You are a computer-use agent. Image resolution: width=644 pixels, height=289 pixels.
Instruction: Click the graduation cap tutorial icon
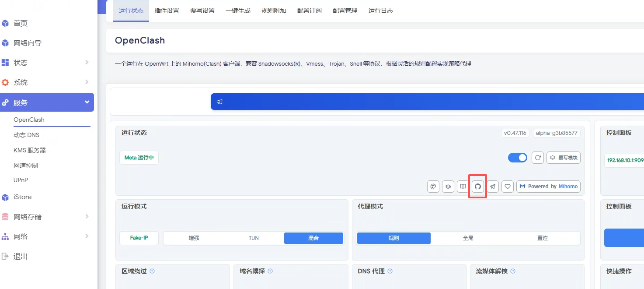pyautogui.click(x=448, y=187)
